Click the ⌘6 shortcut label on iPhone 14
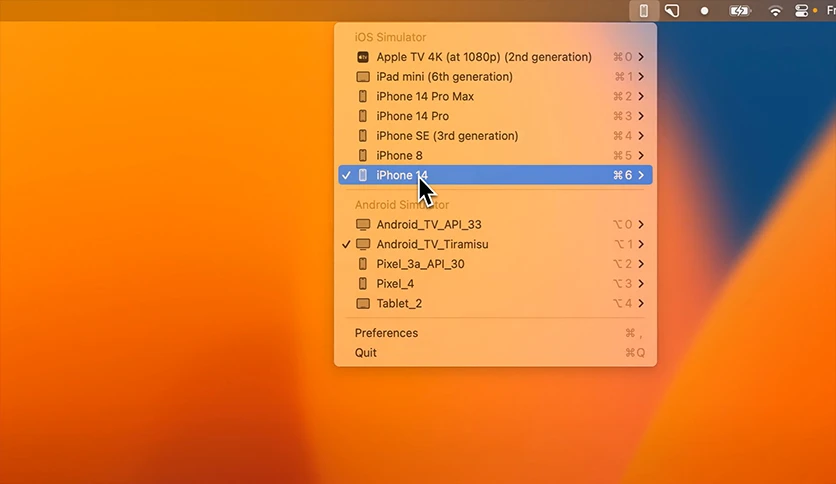The height and width of the screenshot is (484, 836). click(622, 175)
